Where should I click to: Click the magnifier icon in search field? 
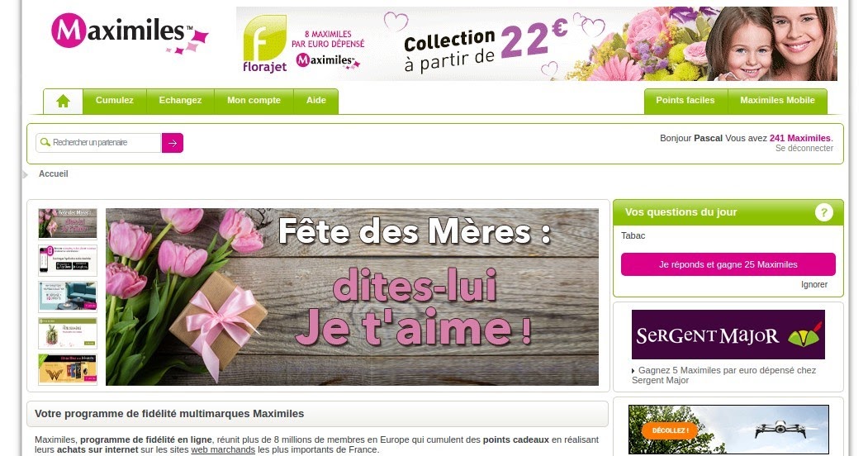pyautogui.click(x=45, y=143)
